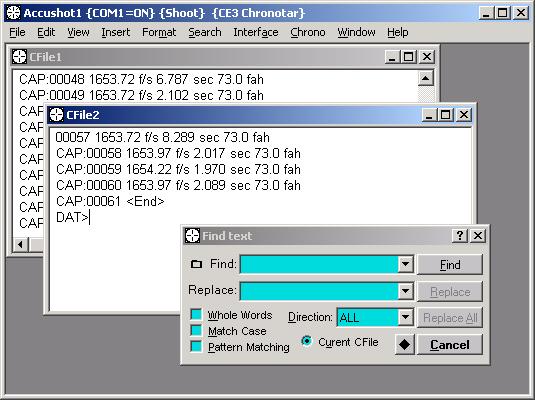Image resolution: width=535 pixels, height=400 pixels.
Task: Click the CFile1 title bar
Action: (x=223, y=57)
